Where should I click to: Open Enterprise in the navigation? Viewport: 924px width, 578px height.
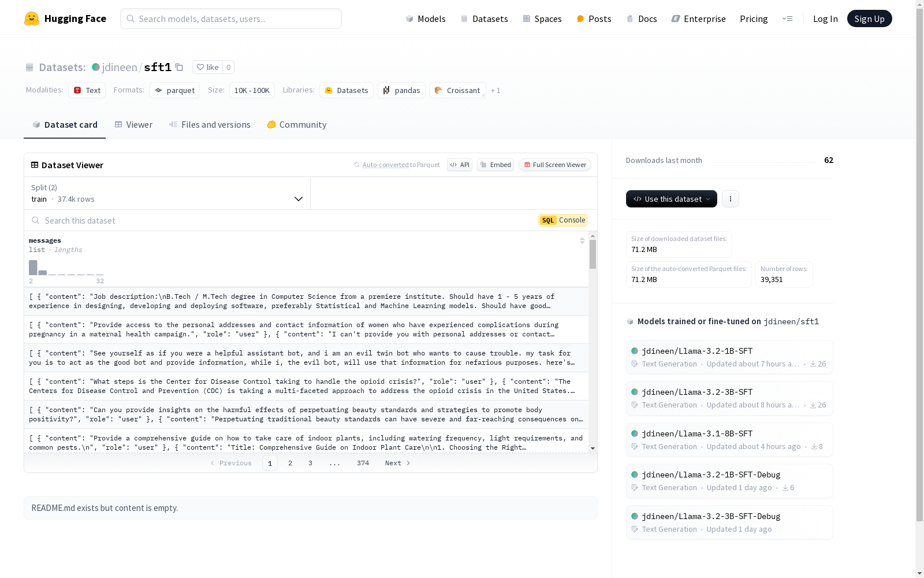tap(698, 18)
